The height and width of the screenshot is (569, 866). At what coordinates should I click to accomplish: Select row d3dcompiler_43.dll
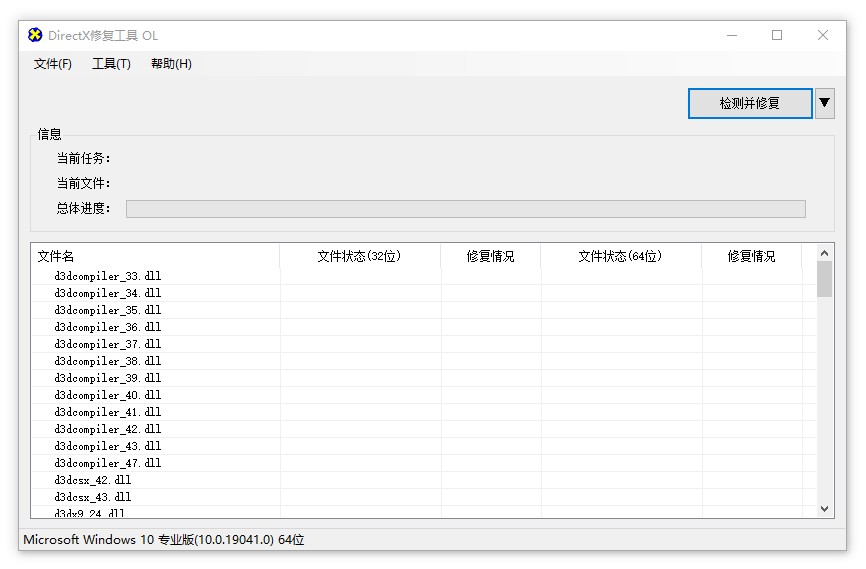pos(424,446)
